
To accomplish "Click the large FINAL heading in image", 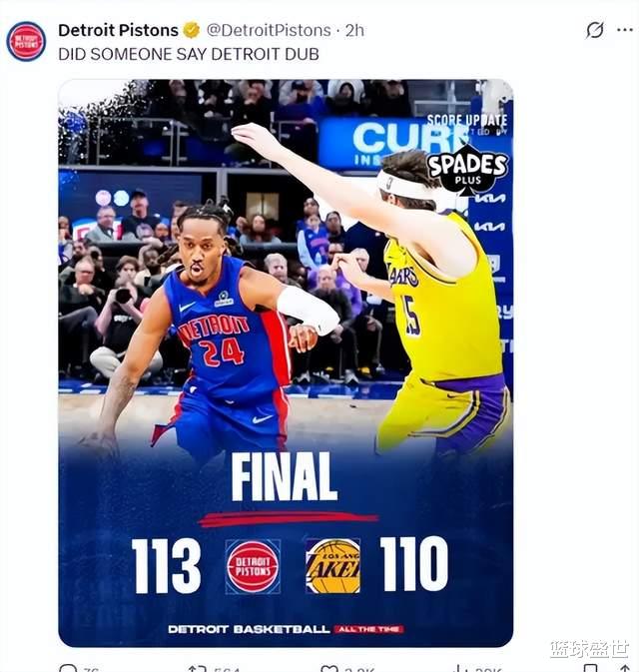I will (x=285, y=477).
